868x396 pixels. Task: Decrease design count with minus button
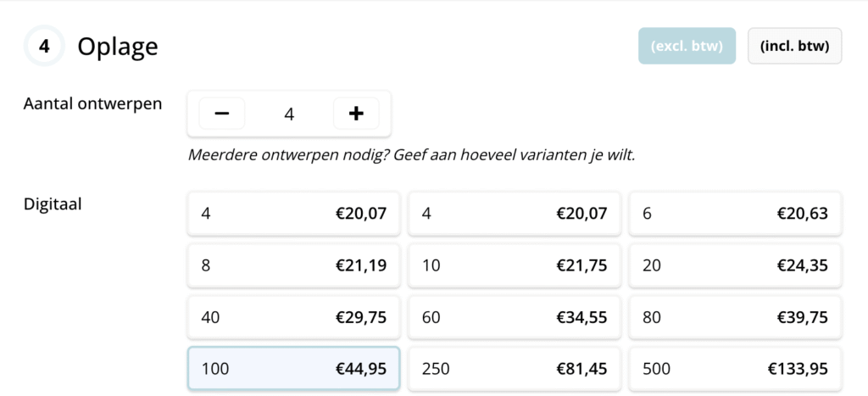click(222, 114)
